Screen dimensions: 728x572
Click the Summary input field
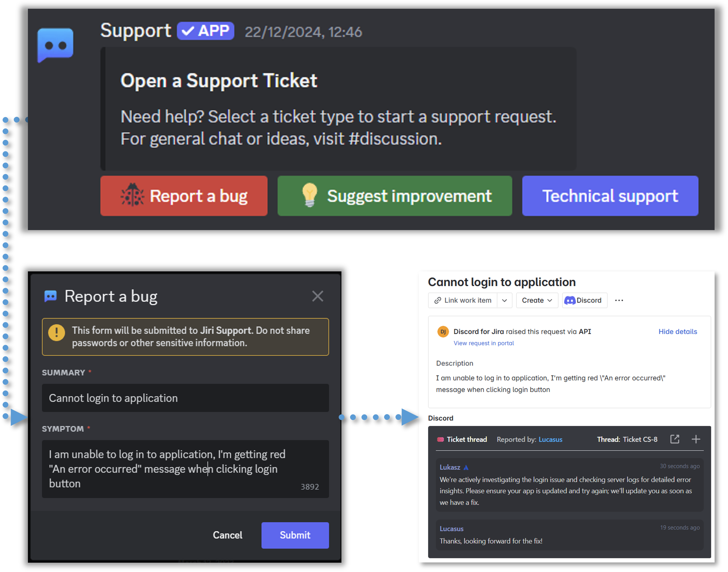[x=185, y=398]
